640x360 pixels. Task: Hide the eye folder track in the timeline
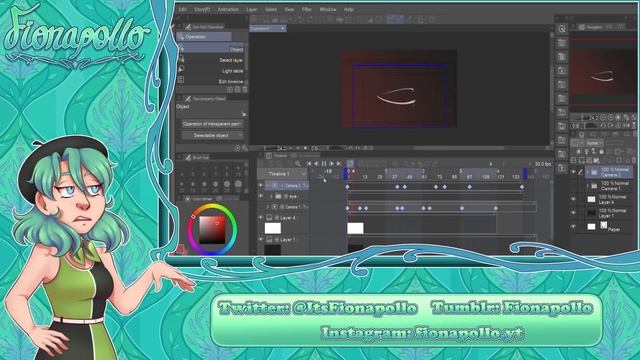click(261, 196)
